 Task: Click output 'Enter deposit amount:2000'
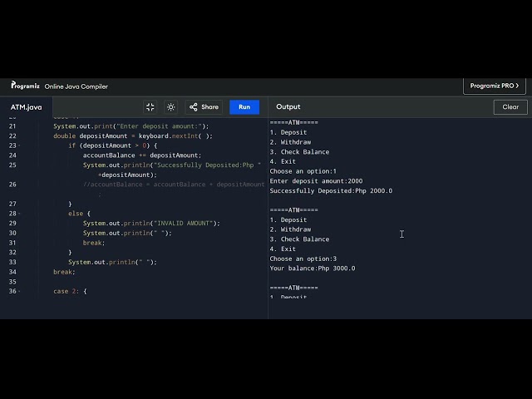click(x=316, y=181)
